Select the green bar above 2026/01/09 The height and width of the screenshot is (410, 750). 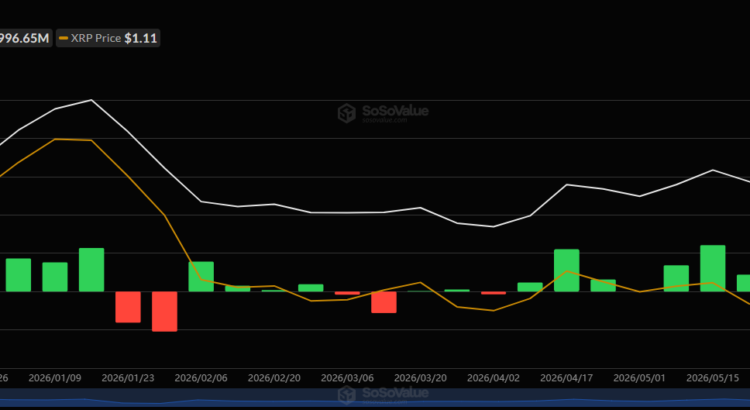click(55, 277)
